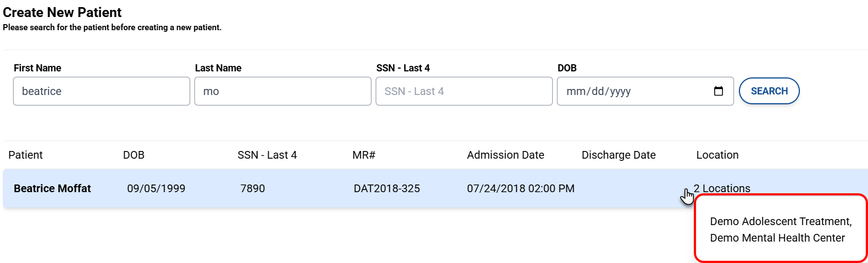Image resolution: width=868 pixels, height=263 pixels.
Task: Click the Admission Date column header
Action: click(505, 155)
